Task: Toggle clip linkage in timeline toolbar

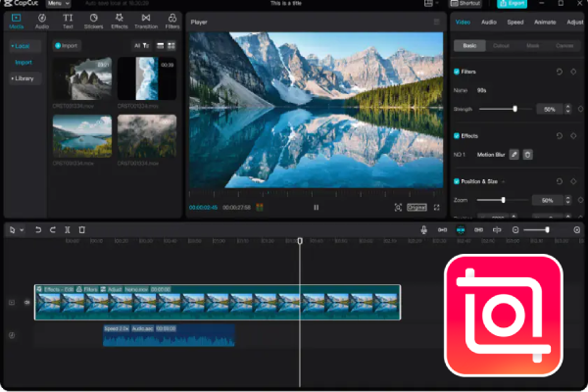Action: coord(478,229)
